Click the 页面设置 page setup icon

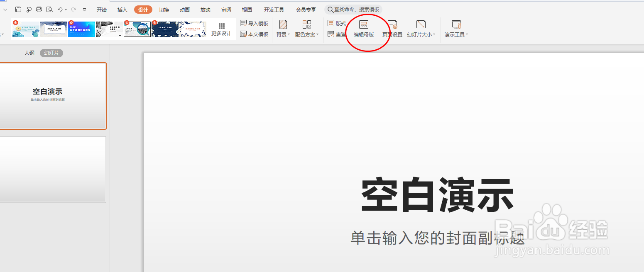click(x=392, y=25)
